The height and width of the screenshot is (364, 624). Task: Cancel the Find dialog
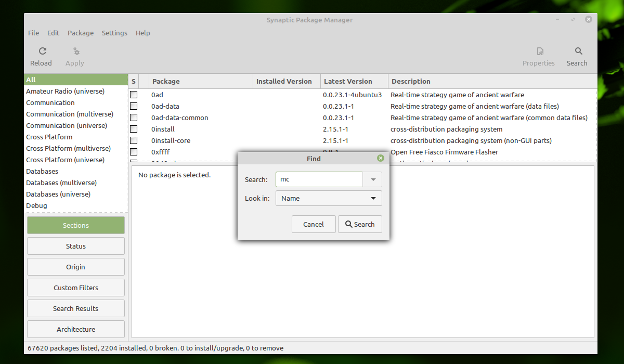pos(314,224)
